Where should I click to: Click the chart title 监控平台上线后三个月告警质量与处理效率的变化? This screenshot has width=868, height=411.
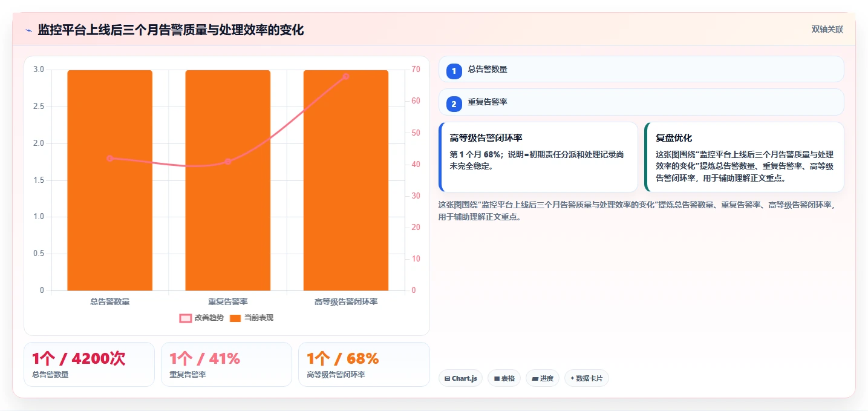171,30
